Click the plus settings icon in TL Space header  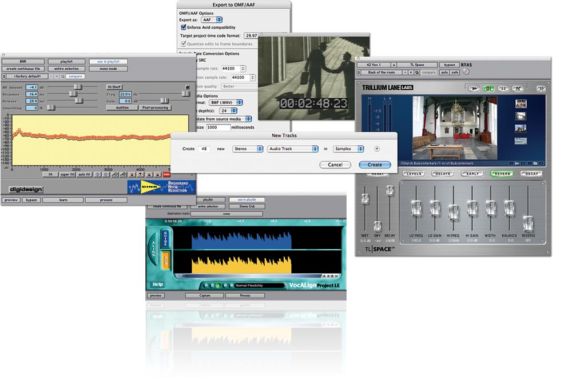(x=411, y=73)
